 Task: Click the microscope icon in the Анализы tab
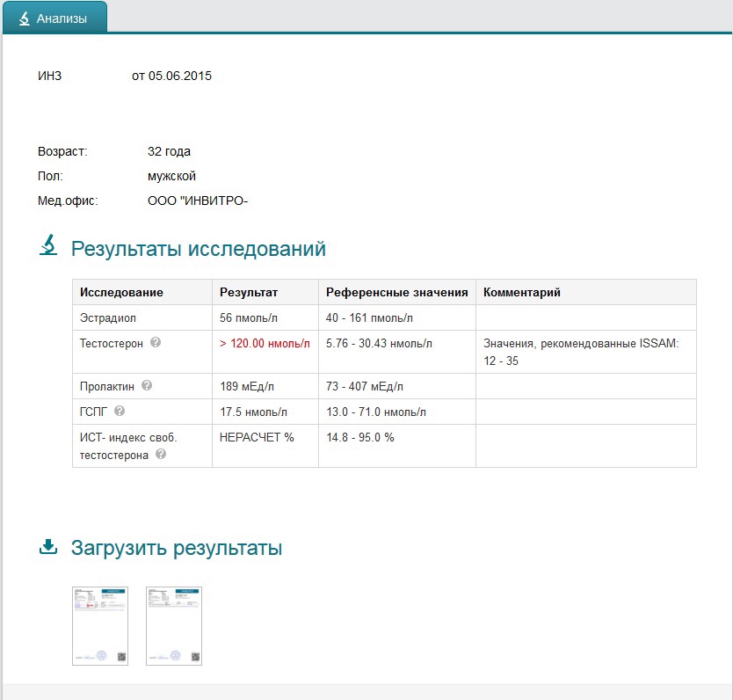coord(24,18)
